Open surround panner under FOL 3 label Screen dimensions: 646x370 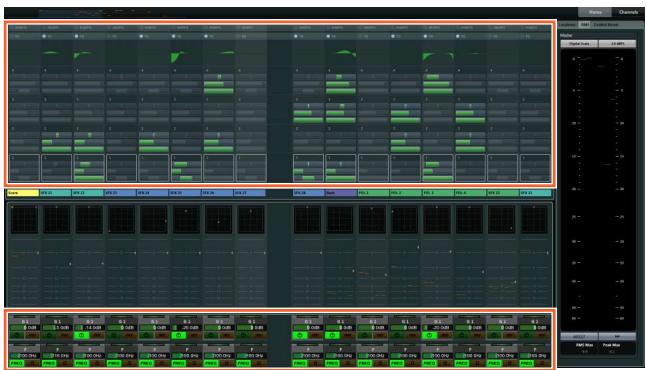[x=437, y=220]
